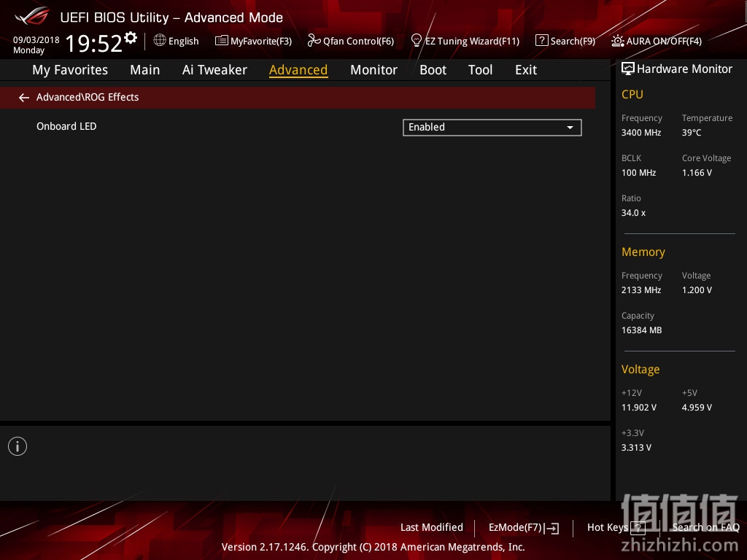Switch to the Monitor tab
This screenshot has height=560, width=747.
pyautogui.click(x=373, y=70)
